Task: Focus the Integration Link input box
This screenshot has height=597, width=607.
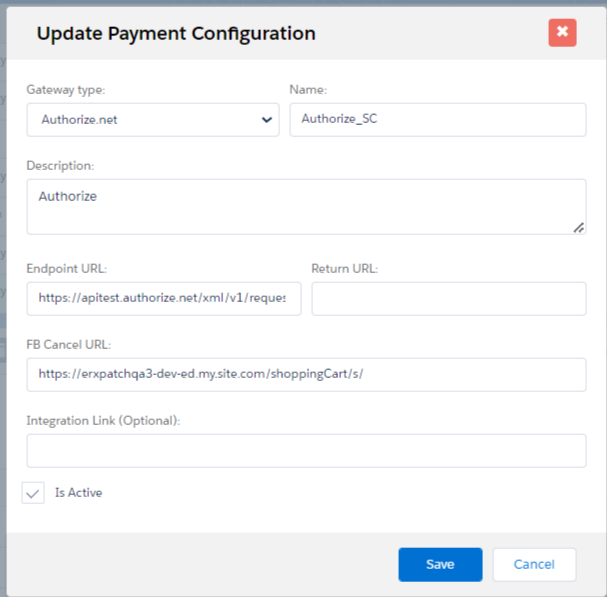Action: 306,450
